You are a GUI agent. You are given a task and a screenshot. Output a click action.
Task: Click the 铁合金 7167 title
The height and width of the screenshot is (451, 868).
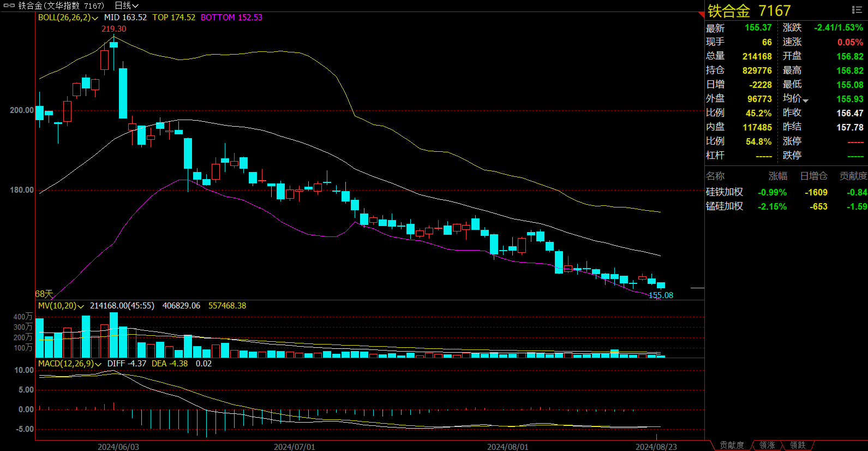(x=749, y=11)
